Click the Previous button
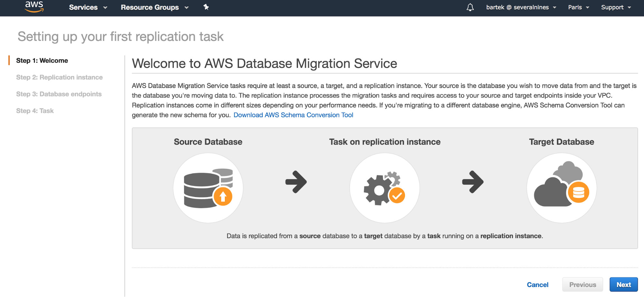This screenshot has width=644, height=297. point(582,285)
